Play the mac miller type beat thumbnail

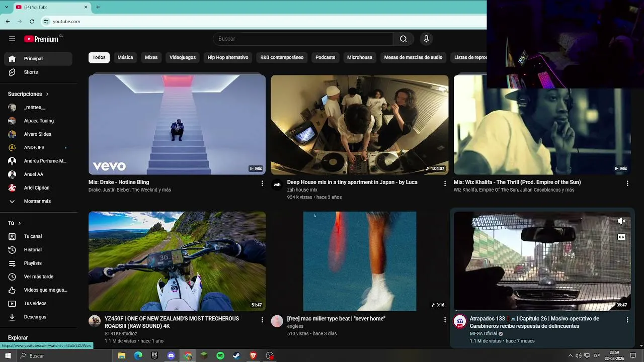(x=360, y=261)
